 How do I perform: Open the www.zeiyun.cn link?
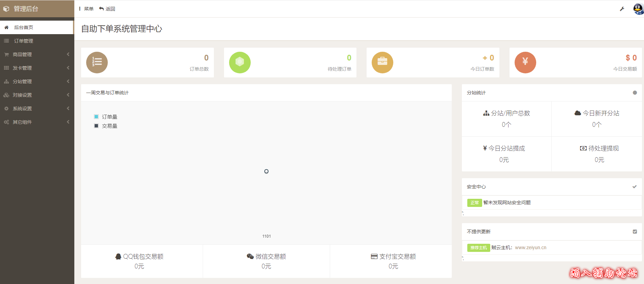point(530,247)
